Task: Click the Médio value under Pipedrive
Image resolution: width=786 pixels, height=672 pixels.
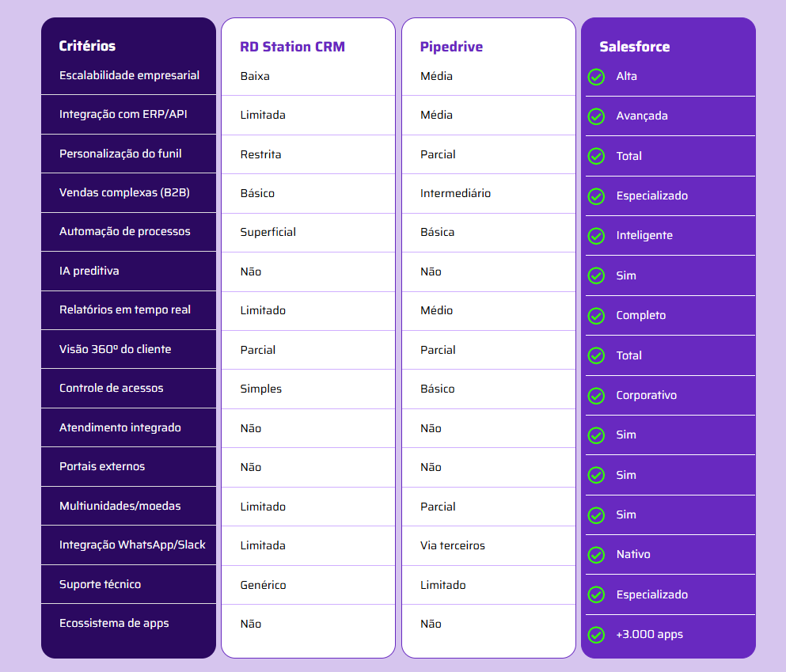Action: pos(437,310)
